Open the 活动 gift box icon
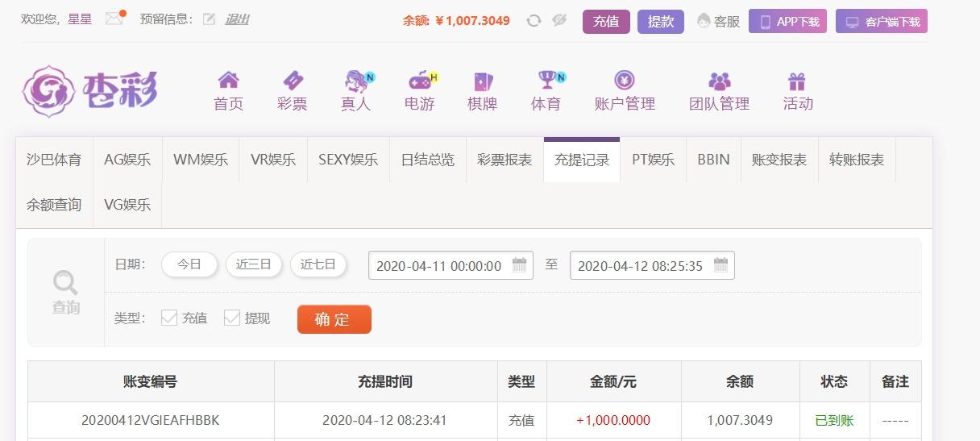 click(797, 80)
